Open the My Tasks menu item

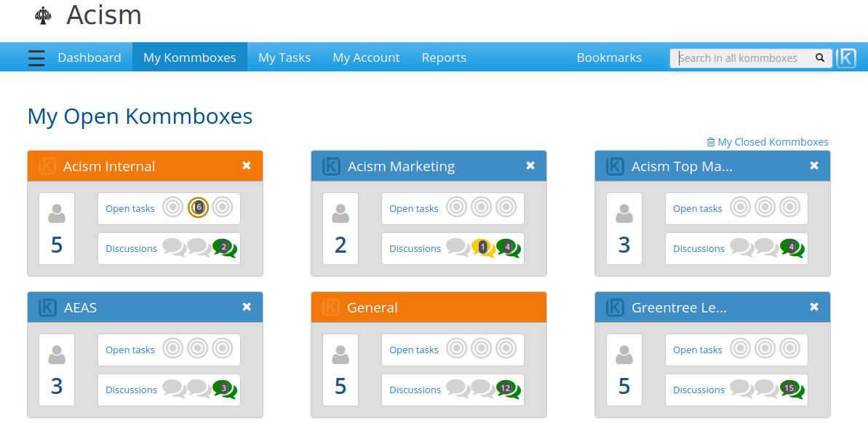(x=284, y=58)
